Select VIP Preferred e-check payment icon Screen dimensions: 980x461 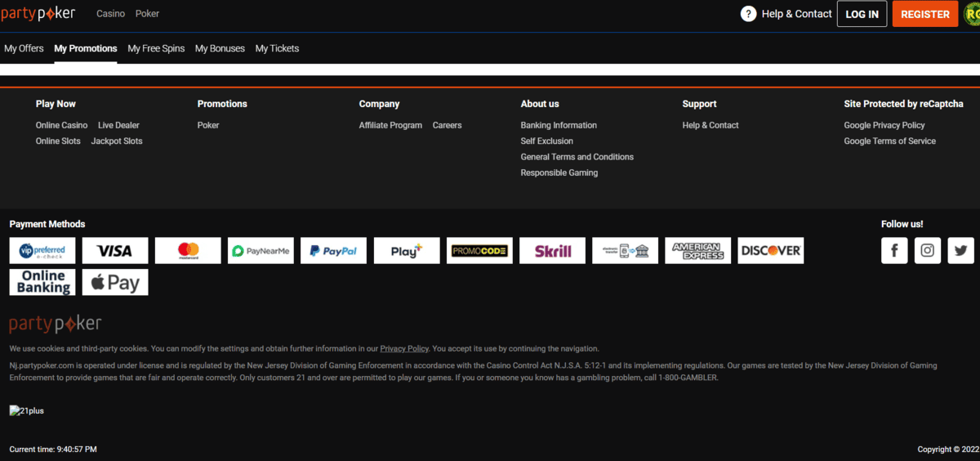42,251
